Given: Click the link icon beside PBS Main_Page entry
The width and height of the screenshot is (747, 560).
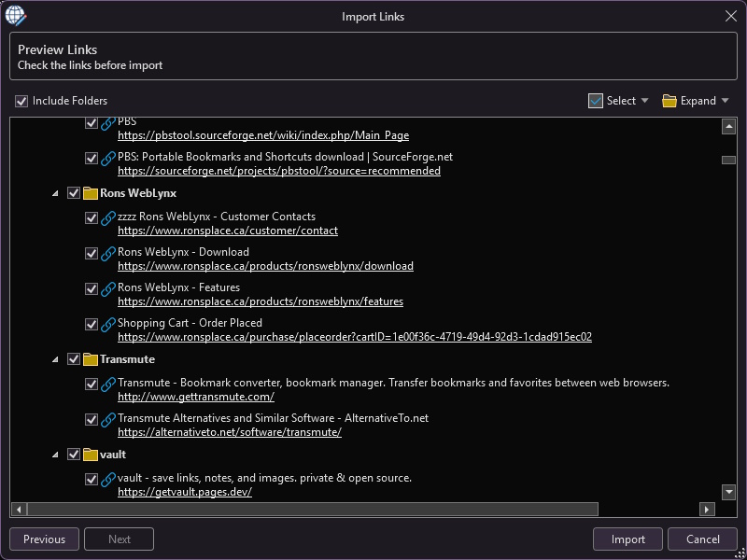Looking at the screenshot, I should [108, 123].
